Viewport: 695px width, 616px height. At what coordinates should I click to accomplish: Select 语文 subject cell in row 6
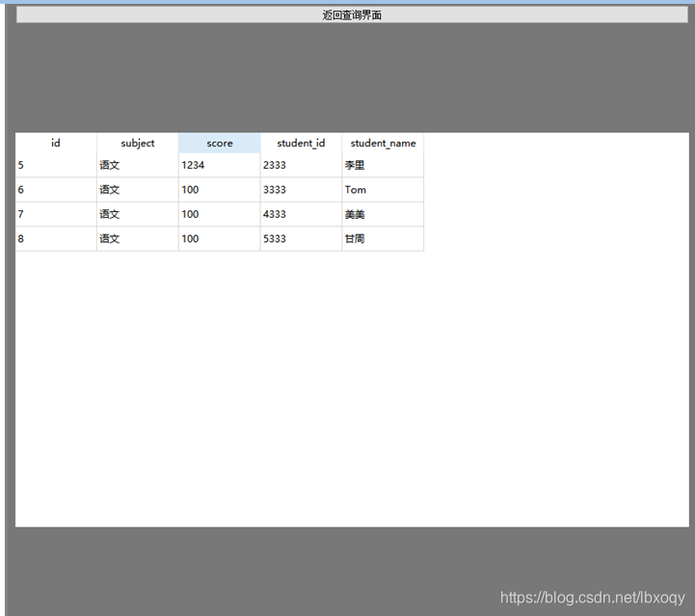pos(138,190)
